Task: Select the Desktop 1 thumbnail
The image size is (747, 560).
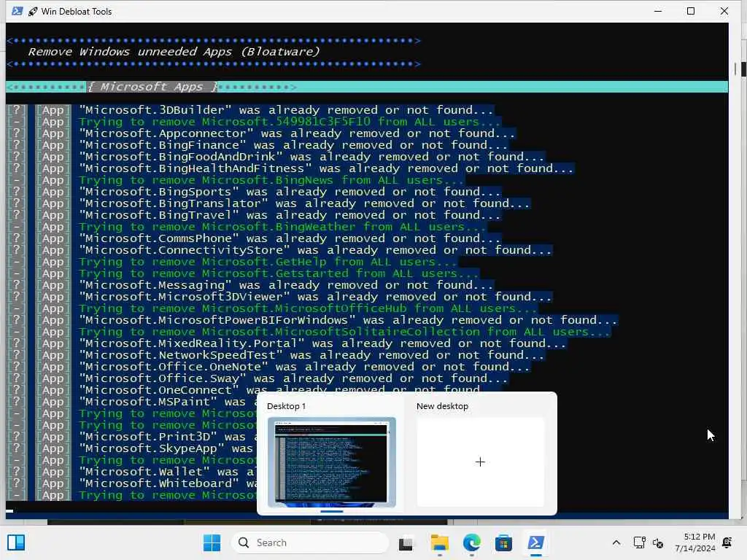Action: point(332,462)
